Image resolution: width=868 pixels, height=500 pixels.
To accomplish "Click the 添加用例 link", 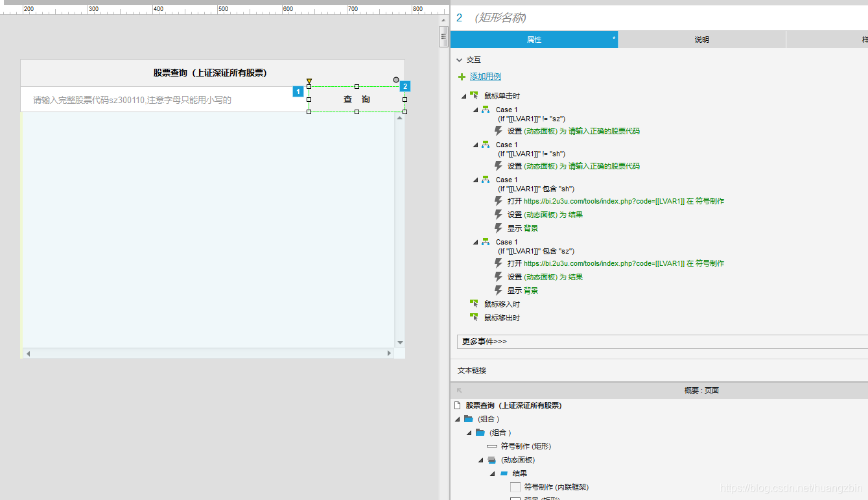I will 485,77.
